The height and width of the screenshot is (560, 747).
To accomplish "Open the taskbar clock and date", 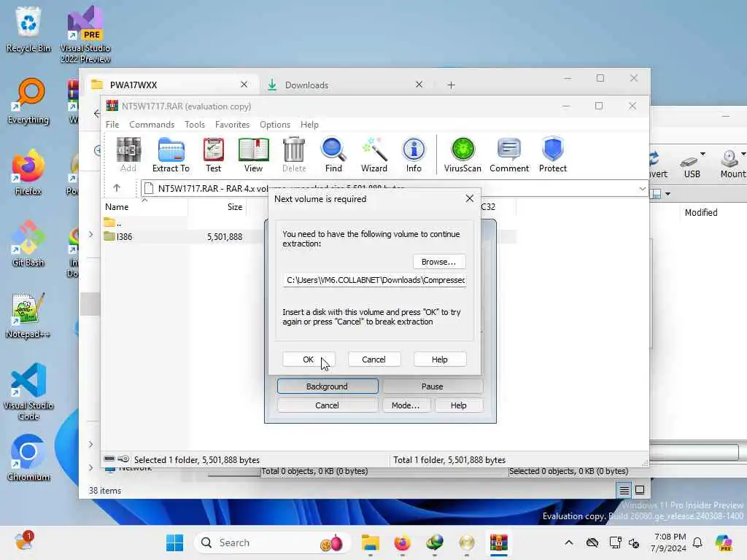I will [x=669, y=542].
